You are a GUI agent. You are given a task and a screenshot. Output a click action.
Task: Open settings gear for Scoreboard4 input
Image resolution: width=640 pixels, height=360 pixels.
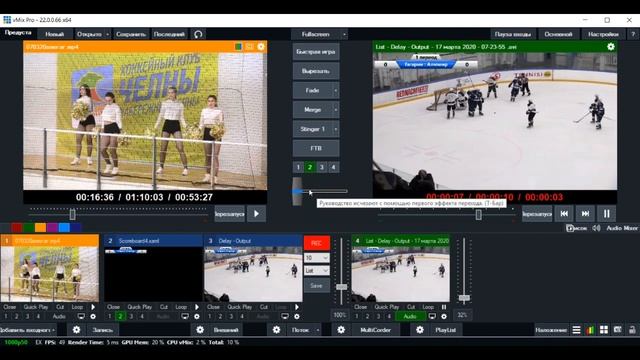click(197, 316)
